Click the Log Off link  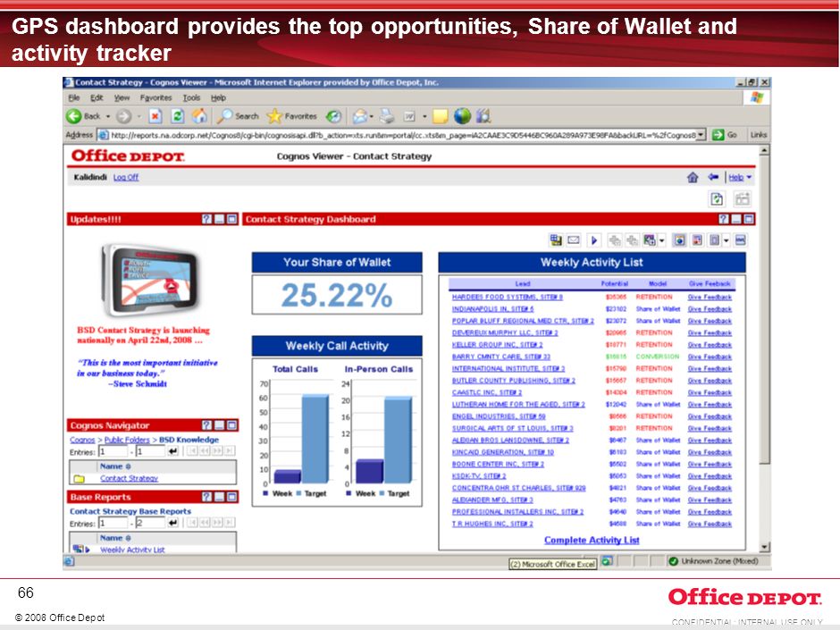pyautogui.click(x=126, y=177)
